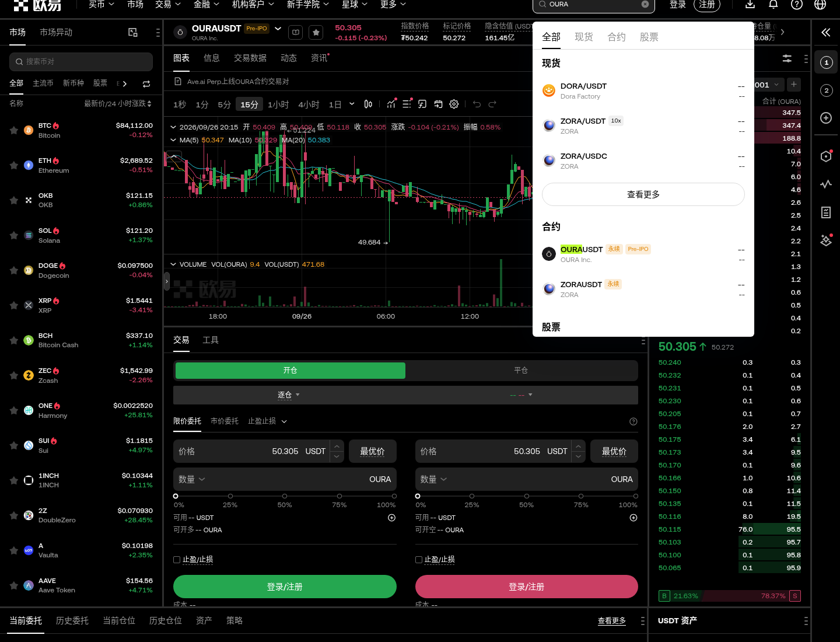
Task: Open the hexagon icon in right sidebar
Action: pos(826,156)
